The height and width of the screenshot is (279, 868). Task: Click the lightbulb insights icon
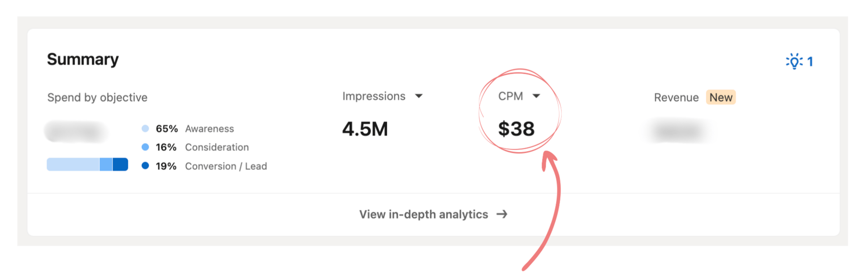pos(794,61)
